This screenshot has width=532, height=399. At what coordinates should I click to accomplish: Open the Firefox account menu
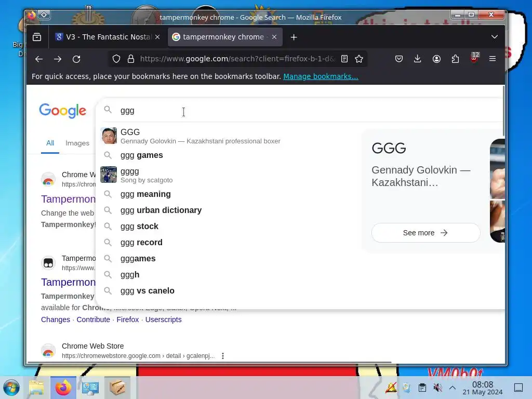[436, 59]
